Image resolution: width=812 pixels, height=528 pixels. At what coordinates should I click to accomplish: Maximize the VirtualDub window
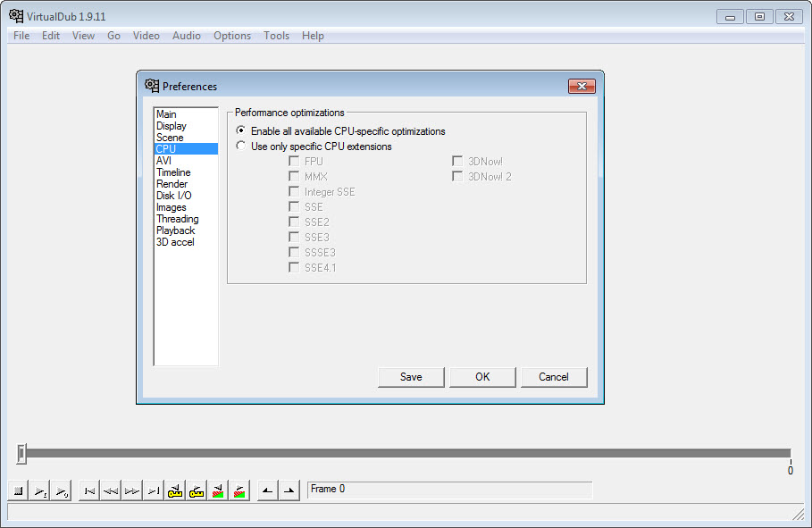[759, 17]
